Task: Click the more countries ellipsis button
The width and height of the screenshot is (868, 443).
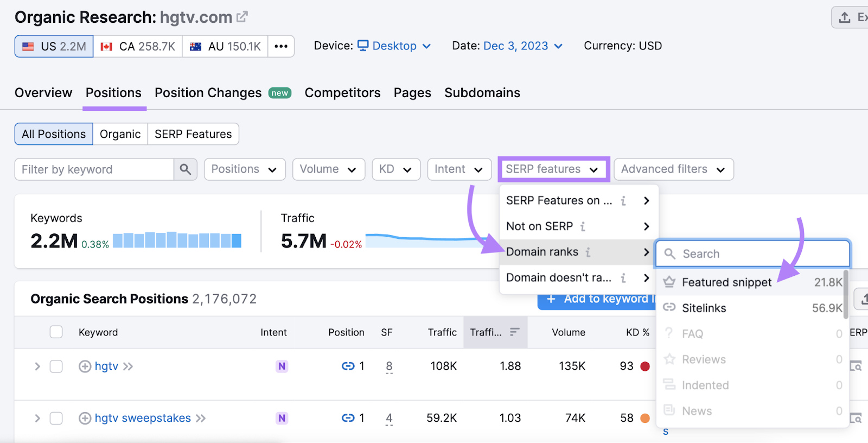Action: (x=281, y=46)
